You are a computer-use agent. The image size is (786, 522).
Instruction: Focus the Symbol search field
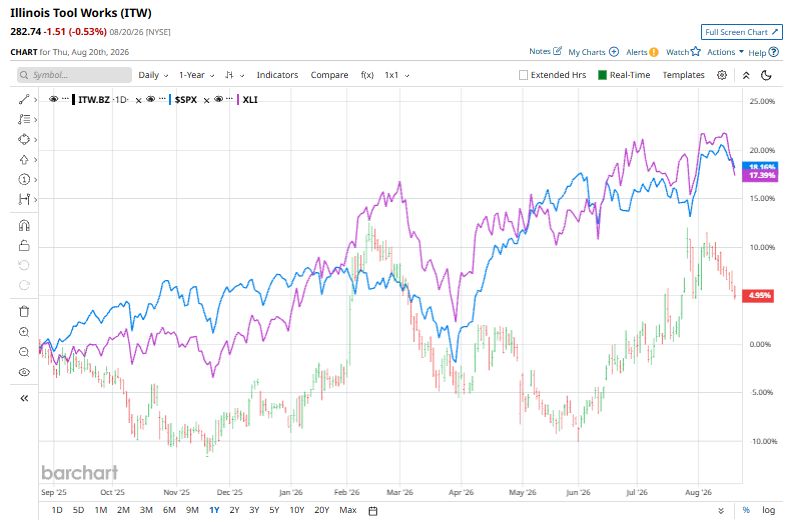74,75
